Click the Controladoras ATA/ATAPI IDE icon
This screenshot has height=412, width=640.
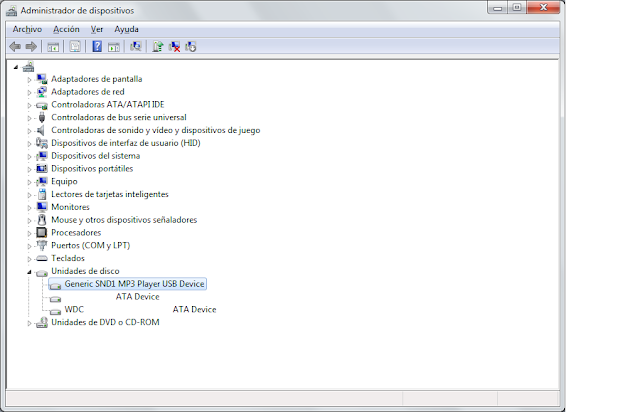pos(42,105)
